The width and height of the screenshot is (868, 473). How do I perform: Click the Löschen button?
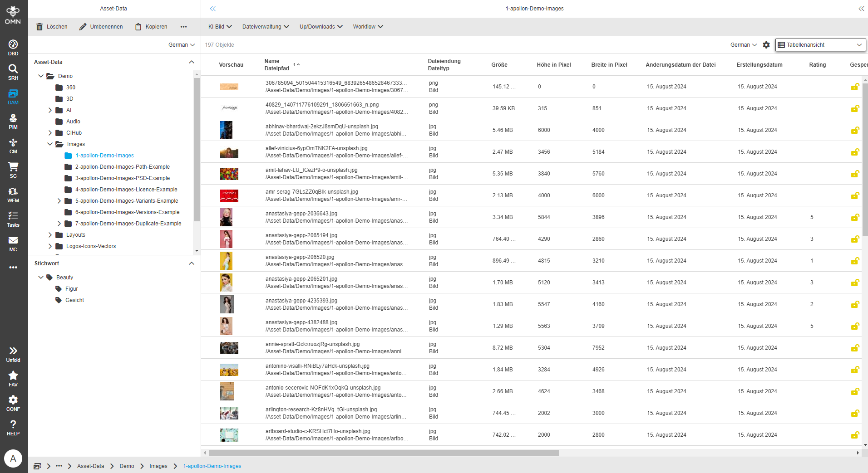[x=52, y=27]
